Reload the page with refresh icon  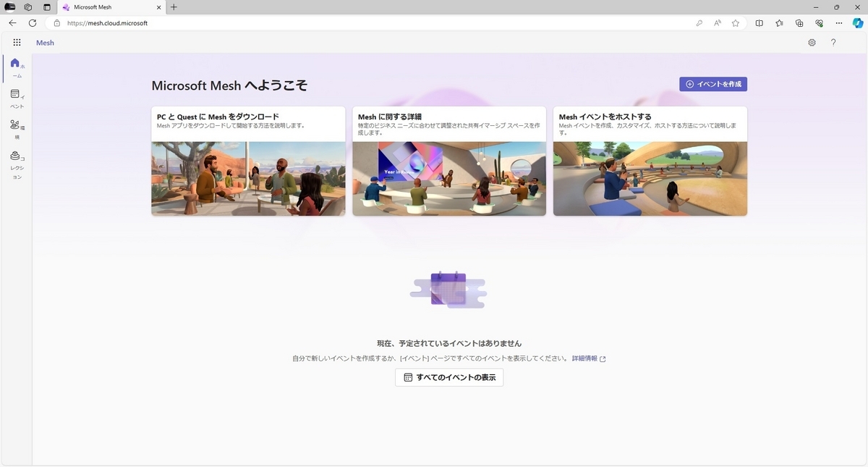coord(33,23)
